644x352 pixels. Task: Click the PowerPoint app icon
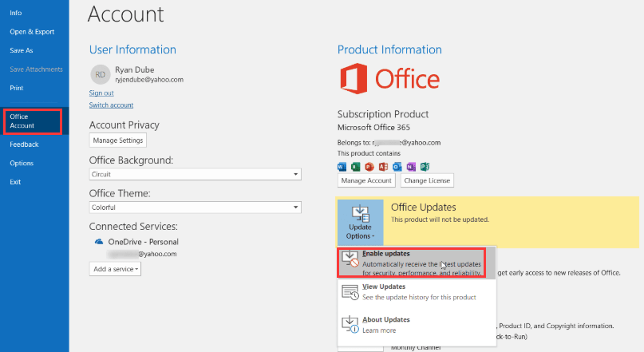369,167
